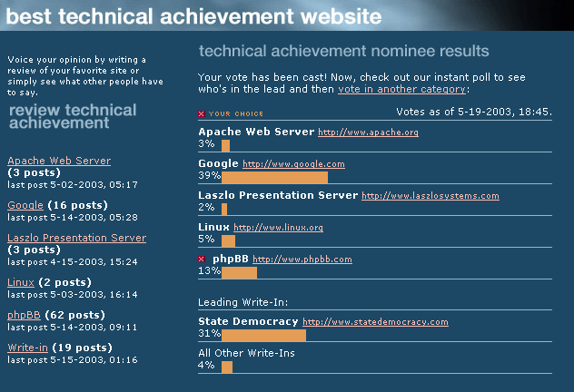Viewport: 574px width, 392px height.
Task: Click 'review technical achievement' sidebar heading
Action: click(x=73, y=116)
